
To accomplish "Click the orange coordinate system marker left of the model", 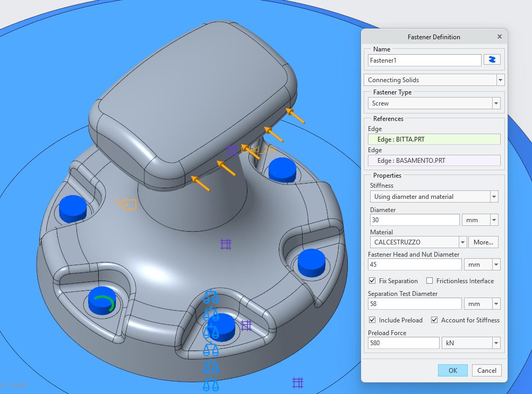I will pyautogui.click(x=127, y=204).
